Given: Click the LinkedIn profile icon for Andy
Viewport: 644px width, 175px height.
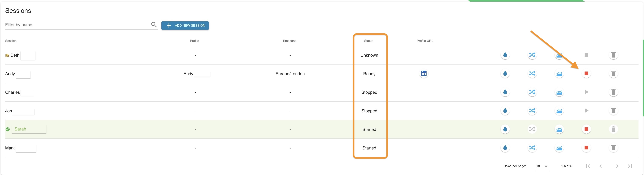Looking at the screenshot, I should [x=423, y=74].
